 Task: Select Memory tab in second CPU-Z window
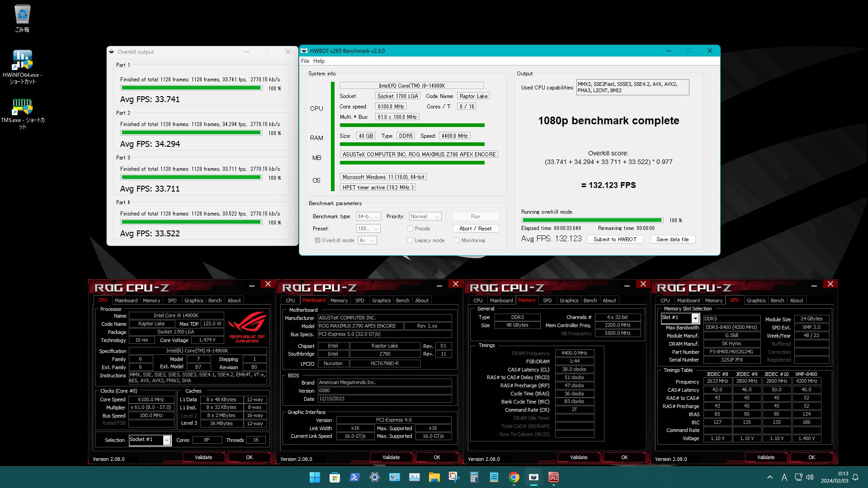click(339, 300)
